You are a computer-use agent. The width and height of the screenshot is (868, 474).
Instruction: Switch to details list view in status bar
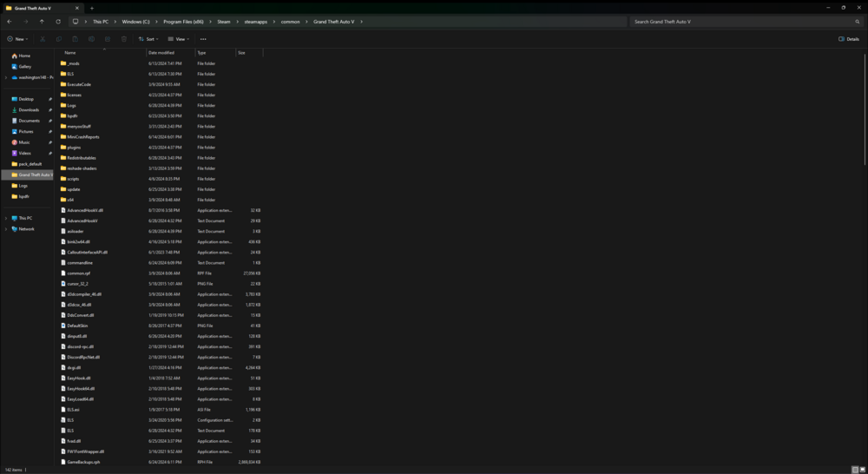[855, 470]
